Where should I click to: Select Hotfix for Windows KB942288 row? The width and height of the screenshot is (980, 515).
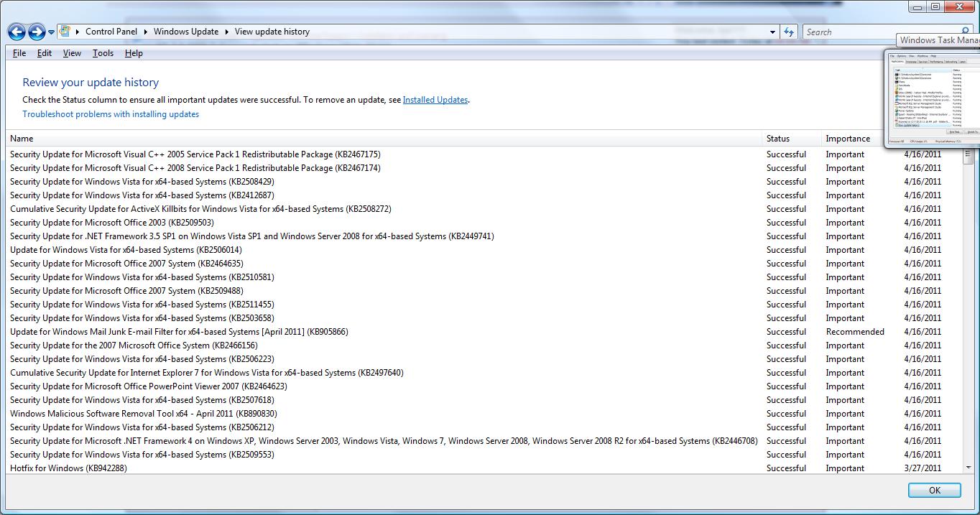pyautogui.click(x=484, y=468)
